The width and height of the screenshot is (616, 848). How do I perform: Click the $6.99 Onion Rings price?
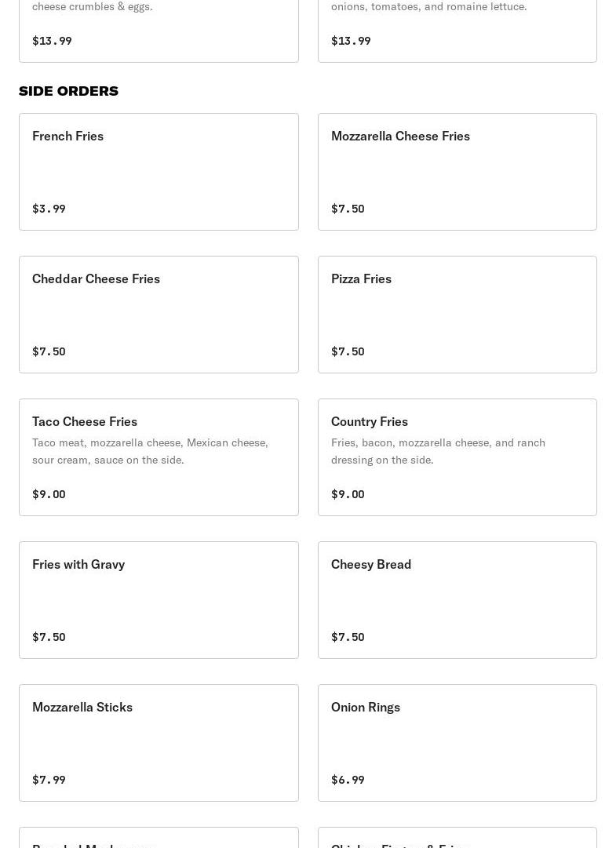point(348,779)
